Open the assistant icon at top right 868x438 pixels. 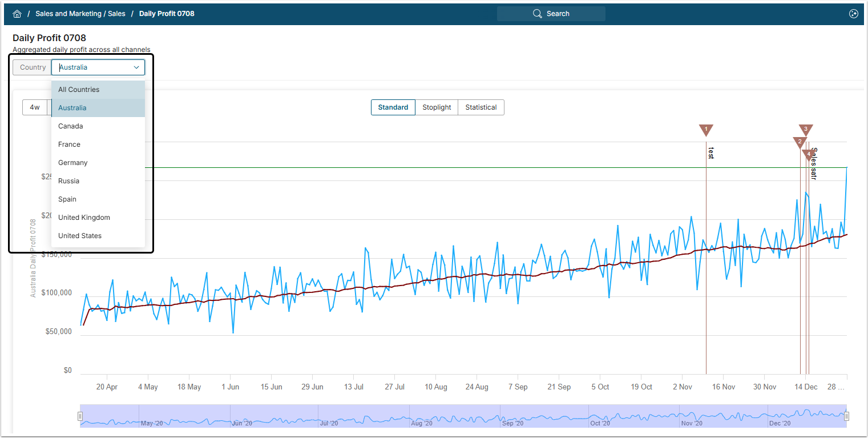tap(853, 14)
